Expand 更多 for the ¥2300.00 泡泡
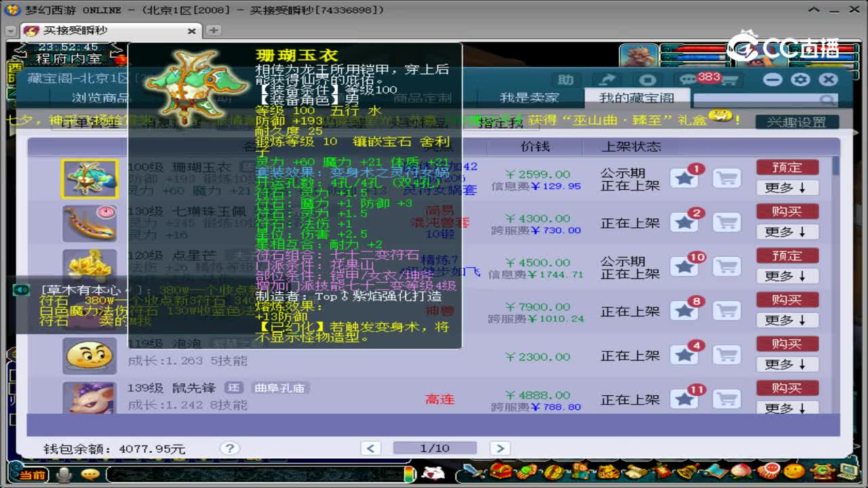Screen dimensions: 868x488 coord(787,364)
